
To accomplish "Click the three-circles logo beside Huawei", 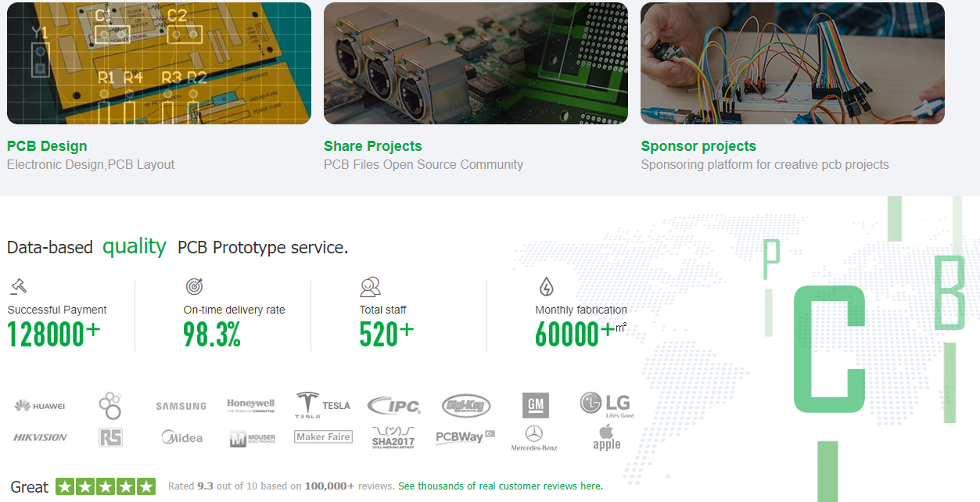I will tap(110, 405).
